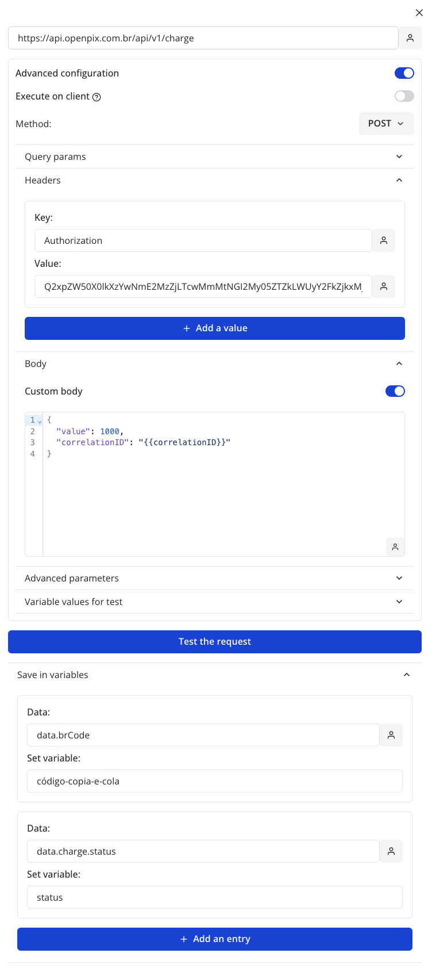Click the variable icon beside the URL field
432x980 pixels.
tap(410, 38)
